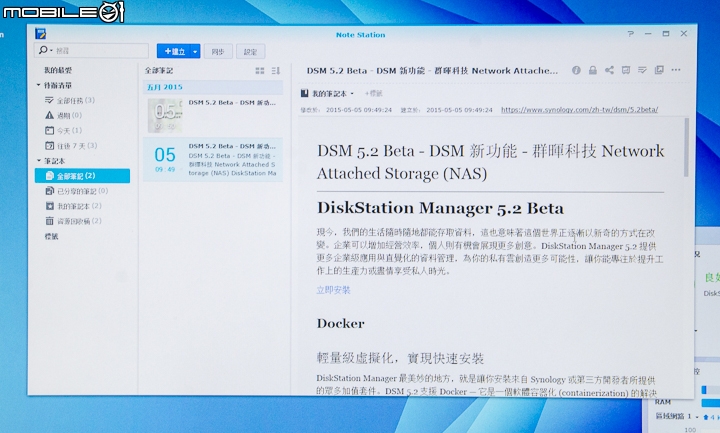Image resolution: width=720 pixels, height=433 pixels.
Task: Click the lock icon to encrypt note
Action: [x=592, y=70]
